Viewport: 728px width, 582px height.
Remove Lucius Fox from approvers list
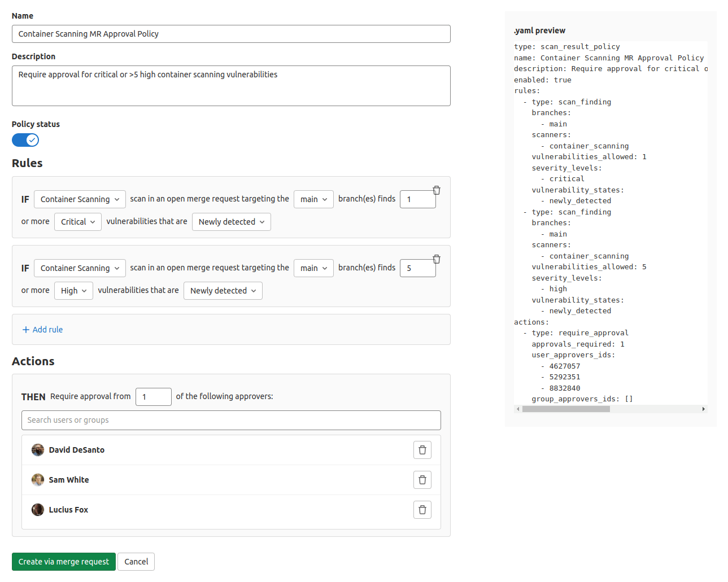click(x=422, y=510)
